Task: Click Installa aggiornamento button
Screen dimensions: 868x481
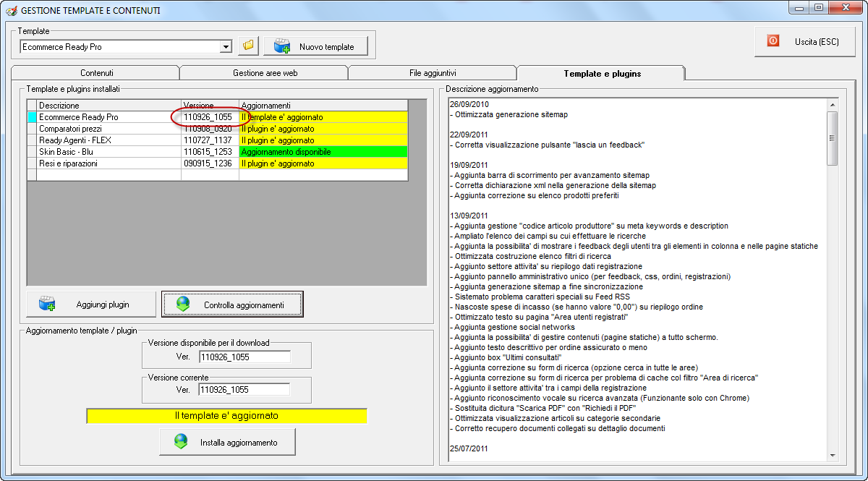Action: (x=227, y=442)
